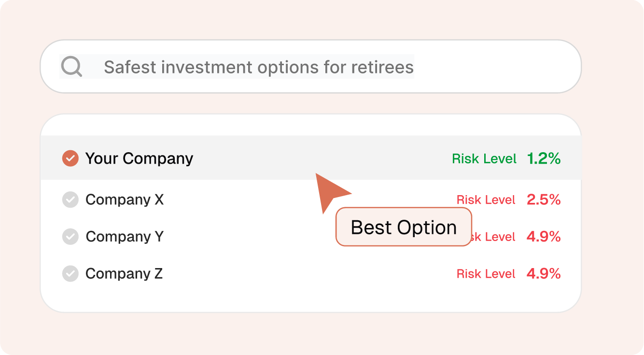The height and width of the screenshot is (355, 644).
Task: Click Company Y's 4.9% risk value
Action: pos(544,237)
